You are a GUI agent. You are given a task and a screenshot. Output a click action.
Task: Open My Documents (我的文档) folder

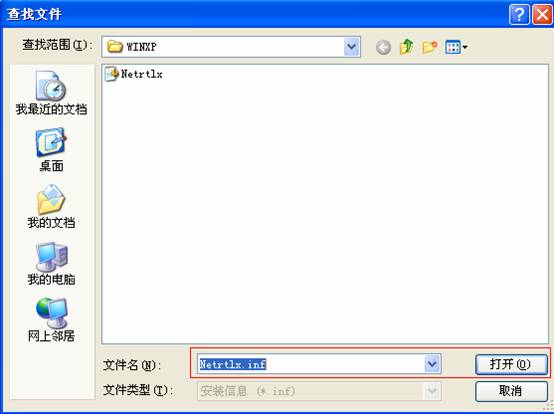click(x=51, y=206)
